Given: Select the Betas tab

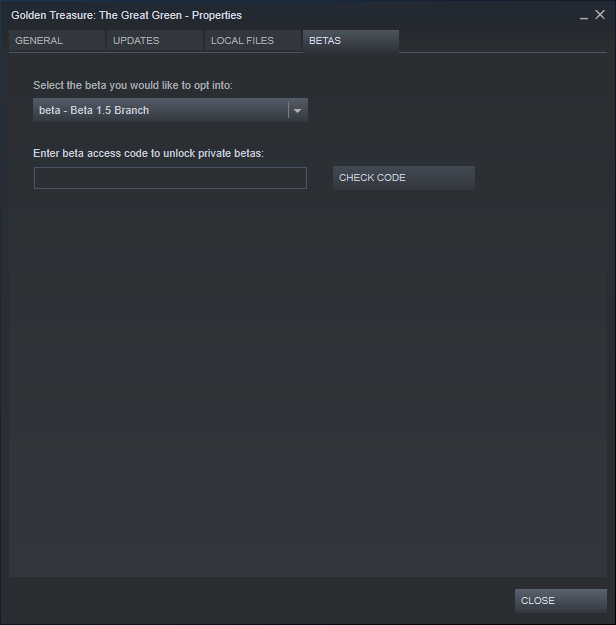Looking at the screenshot, I should point(351,41).
